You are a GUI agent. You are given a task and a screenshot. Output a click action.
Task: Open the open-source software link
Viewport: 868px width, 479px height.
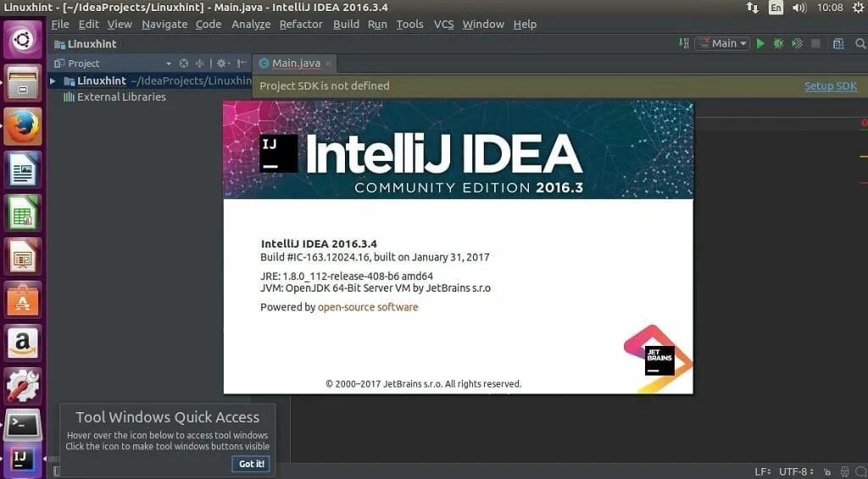point(368,308)
